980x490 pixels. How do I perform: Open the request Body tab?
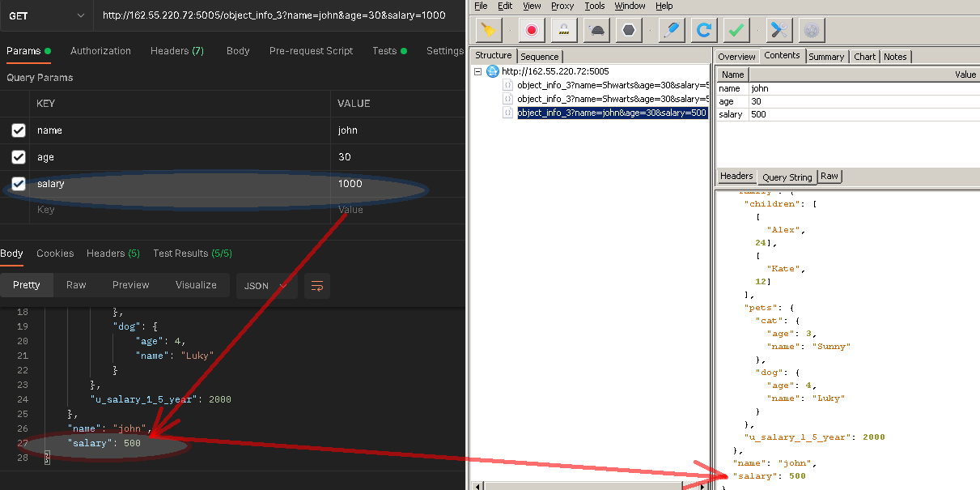(238, 51)
